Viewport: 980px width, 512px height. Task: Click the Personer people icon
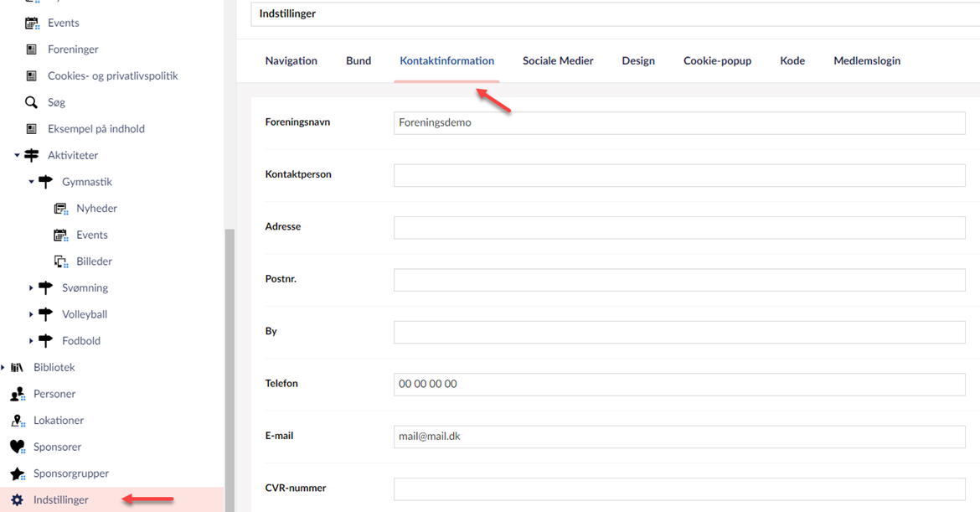click(17, 394)
